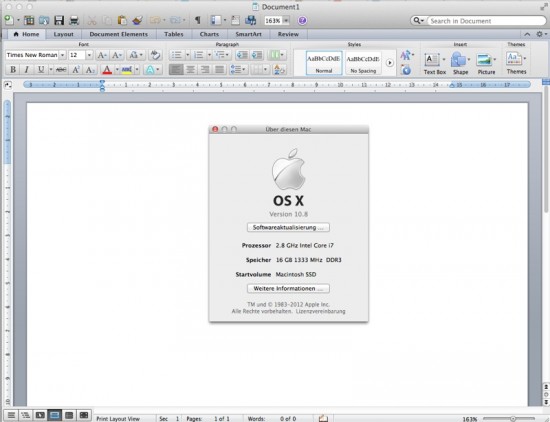Click the Save floppy disk icon

(x=59, y=20)
